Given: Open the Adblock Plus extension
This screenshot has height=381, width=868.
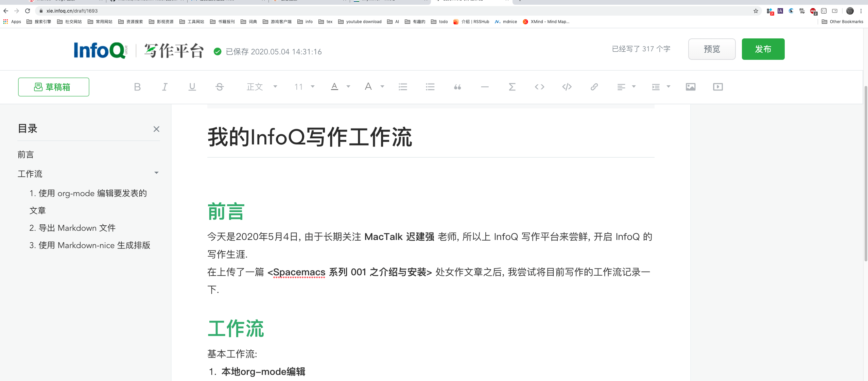Looking at the screenshot, I should click(x=813, y=11).
